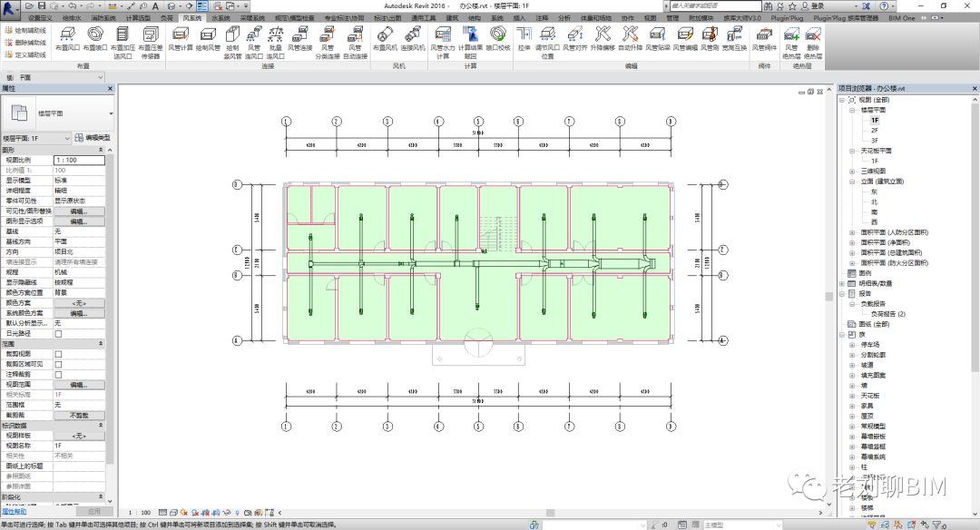Open the 楼层平面: 1F instance dropdown
Image resolution: width=980 pixels, height=530 pixels.
(x=36, y=138)
